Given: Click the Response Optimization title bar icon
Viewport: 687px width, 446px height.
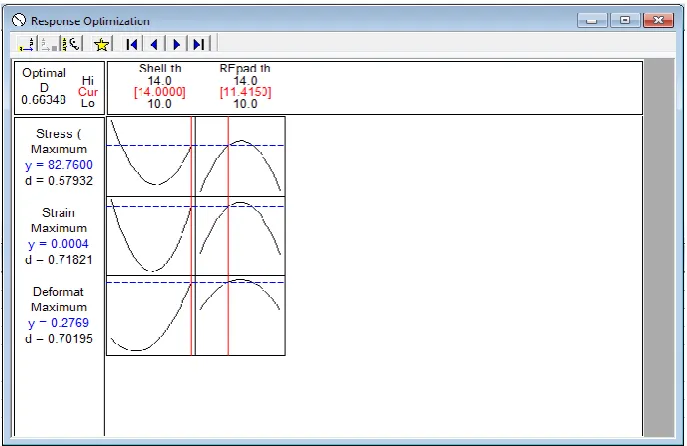Looking at the screenshot, I should 19,20.
